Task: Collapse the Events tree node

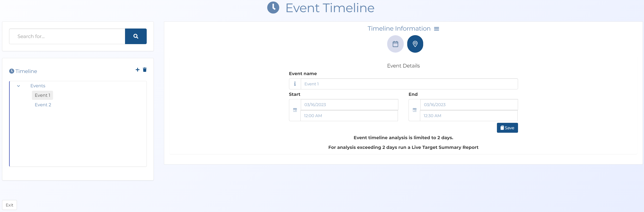Action: point(18,86)
